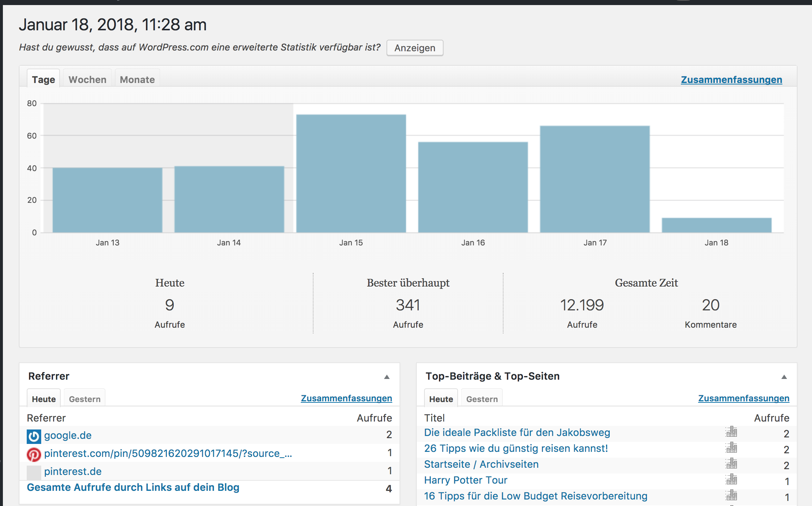812x506 pixels.
Task: Click the blank favicon beside pinterest.de
Action: click(34, 472)
